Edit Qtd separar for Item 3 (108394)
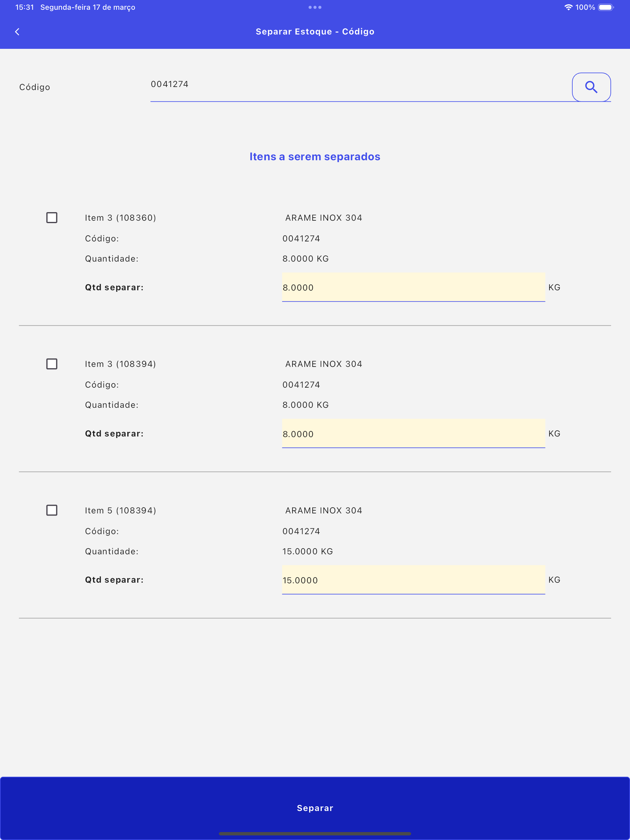 coord(413,433)
